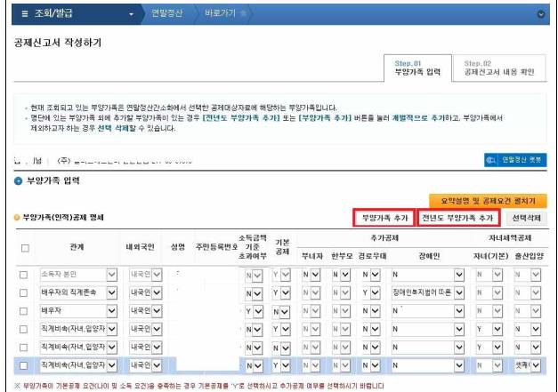Check the box in the highlighted 직계비속 row
Viewport: 558px width, 392px height.
(x=23, y=365)
